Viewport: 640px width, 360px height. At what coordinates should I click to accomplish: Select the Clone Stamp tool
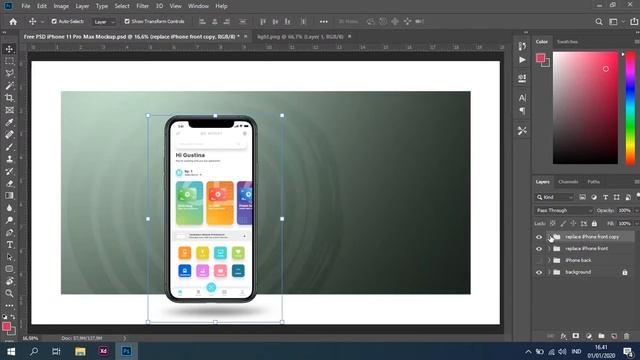tap(9, 159)
